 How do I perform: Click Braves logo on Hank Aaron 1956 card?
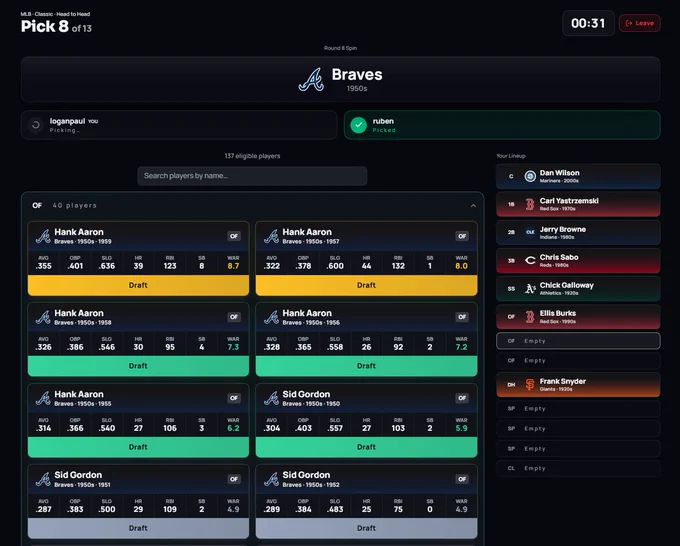271,317
